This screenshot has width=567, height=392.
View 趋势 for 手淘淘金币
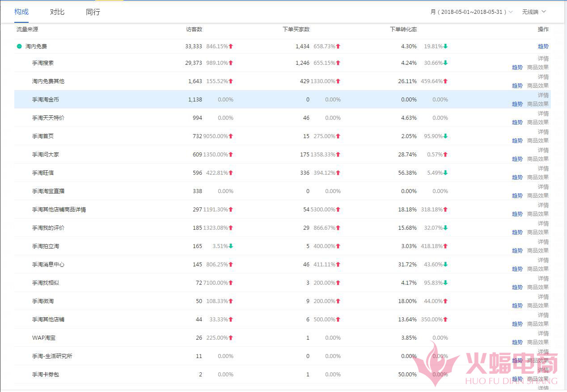pos(517,104)
